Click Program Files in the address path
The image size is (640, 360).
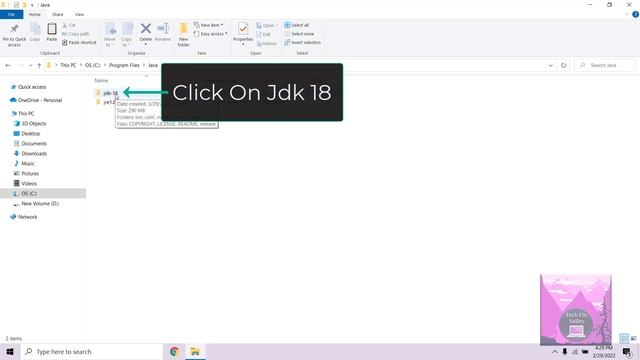click(x=124, y=65)
